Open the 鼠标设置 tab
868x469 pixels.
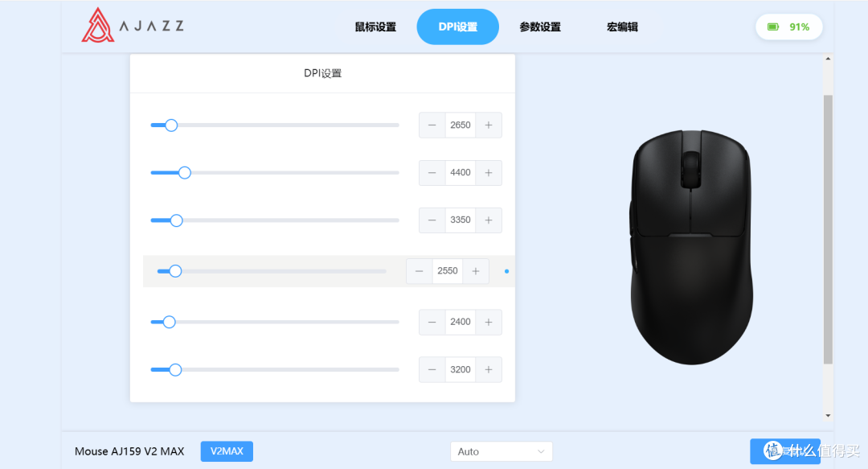[375, 27]
